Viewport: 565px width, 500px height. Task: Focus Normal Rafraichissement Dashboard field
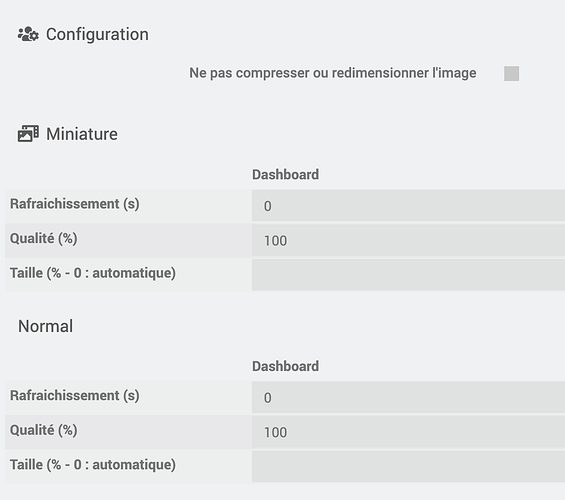[x=408, y=397]
